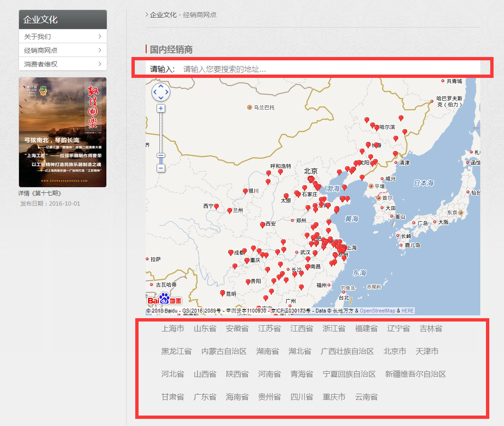The image size is (504, 426).
Task: Click the red marker next to 西宁
Action: (216, 206)
